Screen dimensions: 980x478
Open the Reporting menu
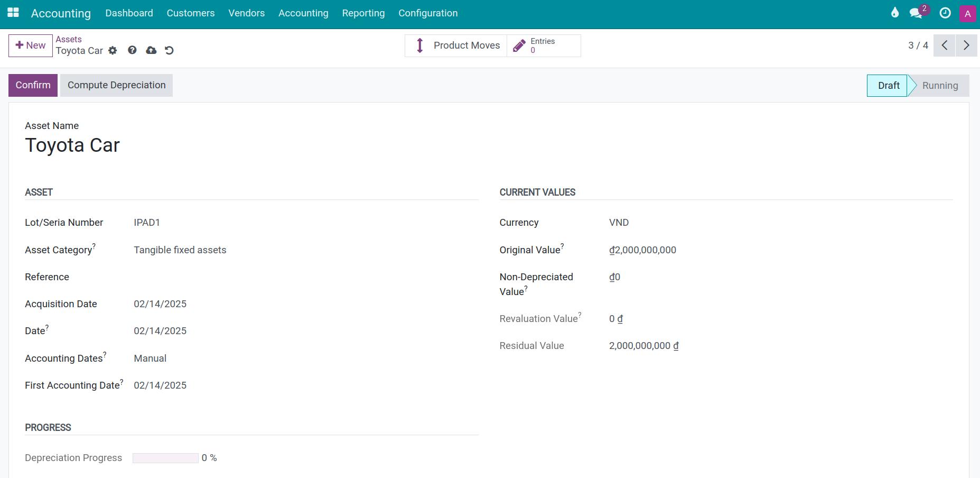363,13
